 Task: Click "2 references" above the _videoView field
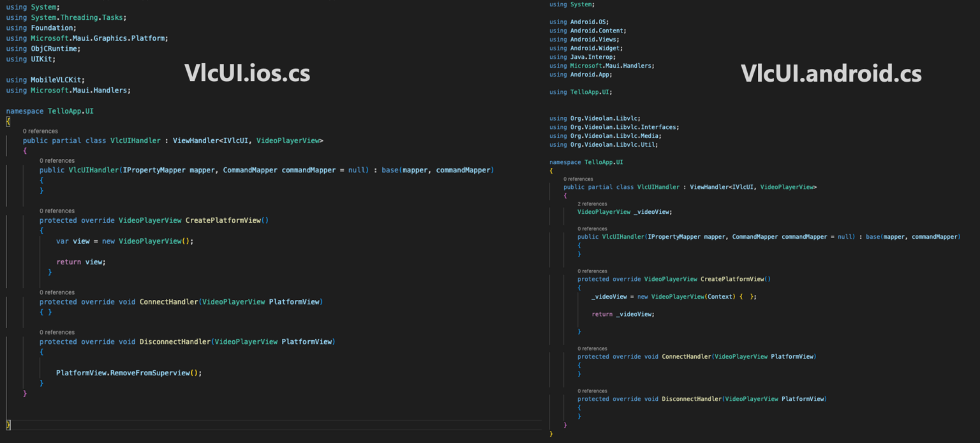tap(592, 204)
